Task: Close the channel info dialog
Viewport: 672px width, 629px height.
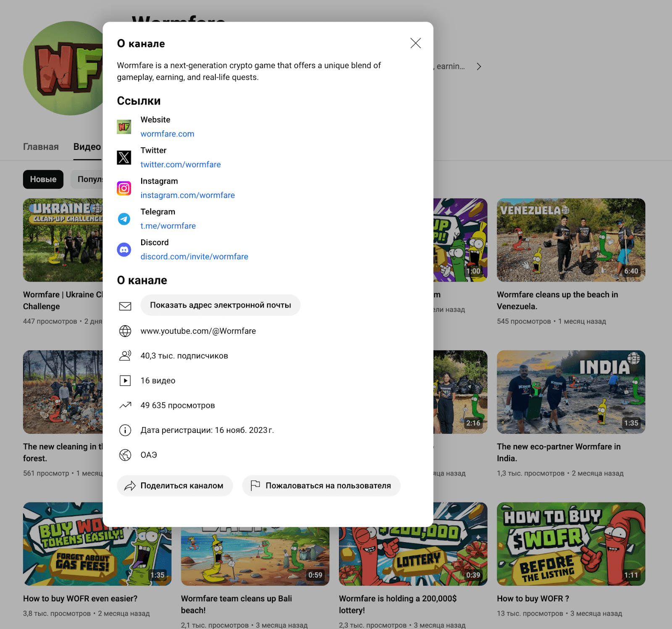Action: [415, 43]
